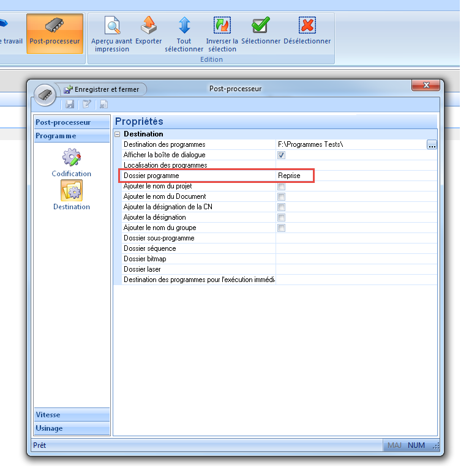Expand the Vitesse sidebar section
This screenshot has width=469, height=476.
(x=71, y=415)
